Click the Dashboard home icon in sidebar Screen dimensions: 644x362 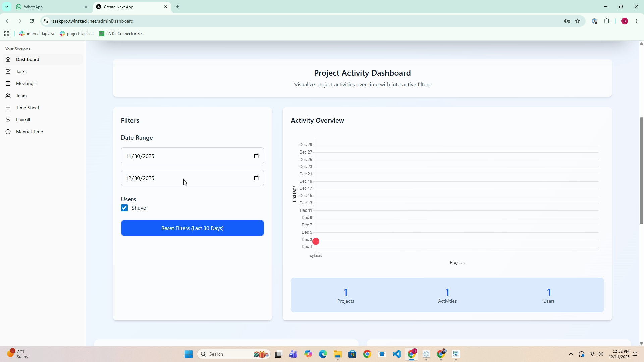[x=8, y=60]
